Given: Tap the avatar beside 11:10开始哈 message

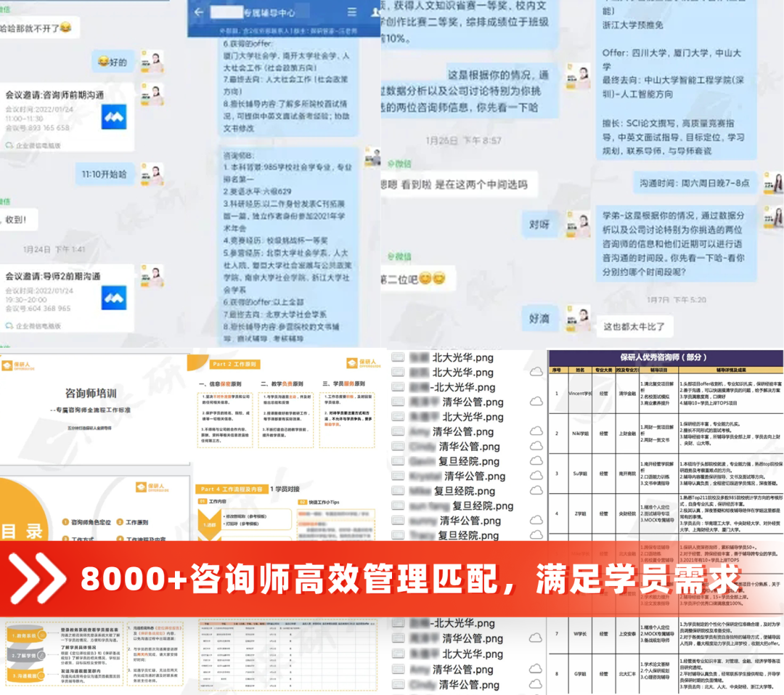Looking at the screenshot, I should [x=152, y=174].
